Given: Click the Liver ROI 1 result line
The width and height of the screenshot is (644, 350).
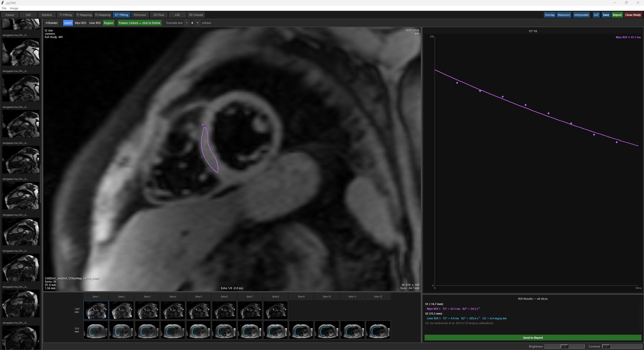Looking at the screenshot, I should coord(466,318).
